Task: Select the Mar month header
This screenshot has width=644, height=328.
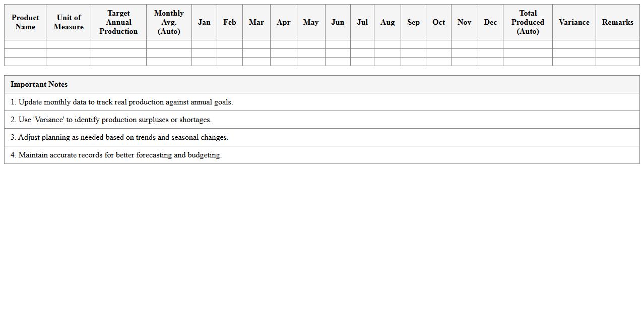Action: (256, 22)
